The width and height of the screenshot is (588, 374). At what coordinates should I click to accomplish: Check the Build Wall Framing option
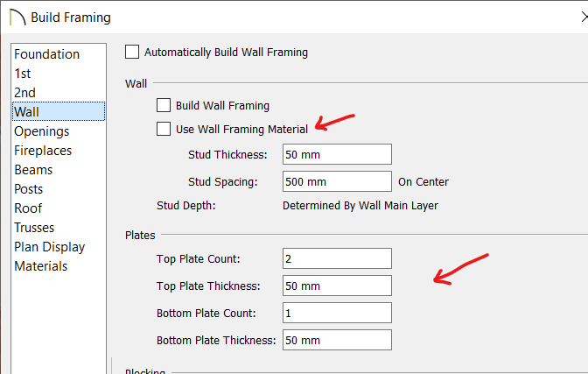click(x=164, y=105)
